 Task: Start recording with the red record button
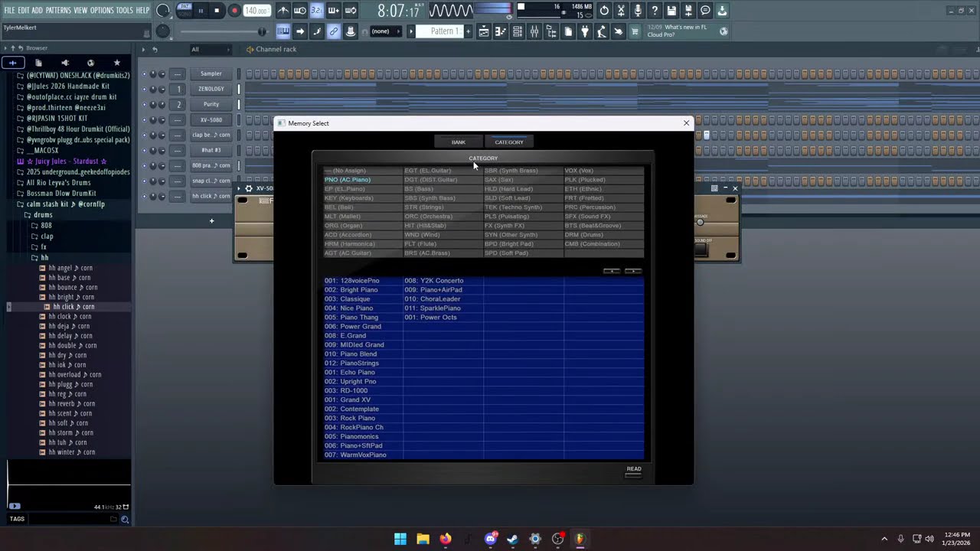click(x=234, y=11)
